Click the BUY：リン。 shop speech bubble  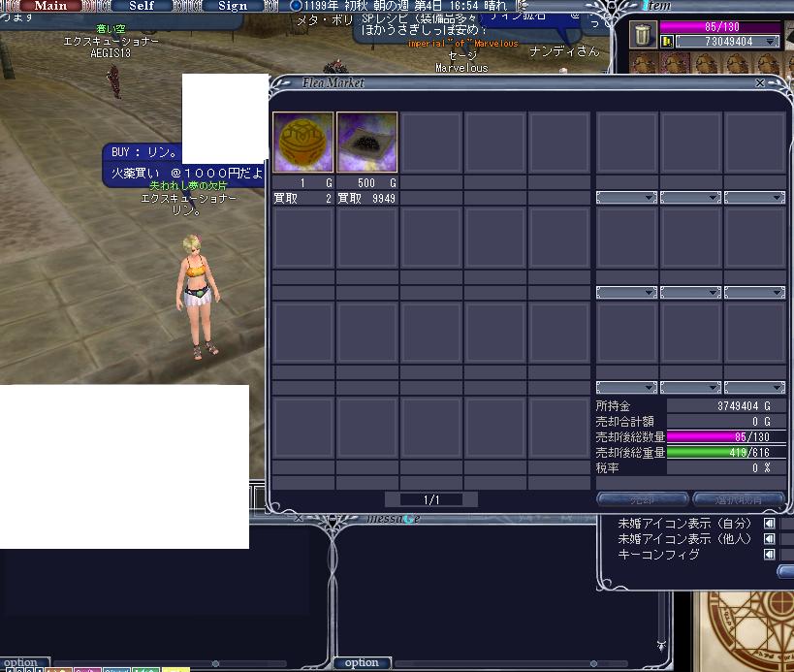point(143,152)
